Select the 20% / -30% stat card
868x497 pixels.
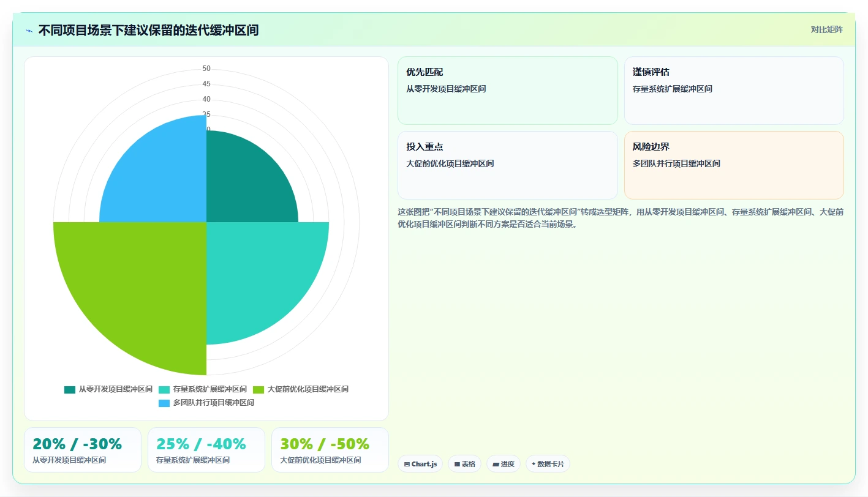(x=83, y=450)
